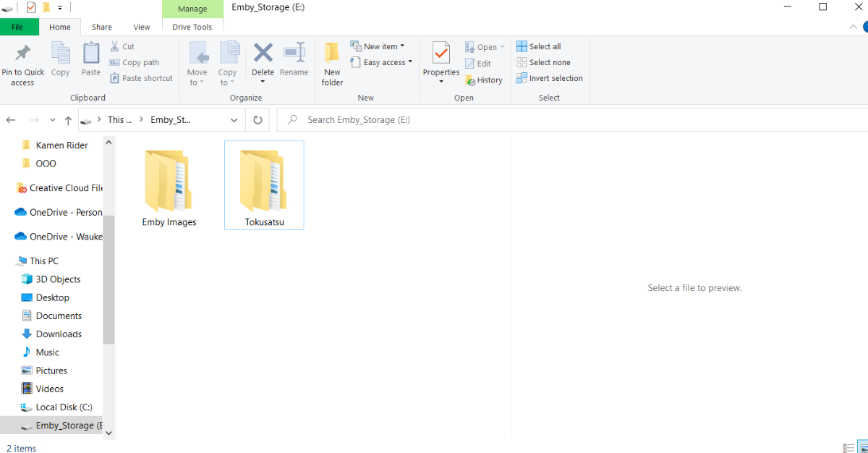Open file History from the ribbon
868x453 pixels.
click(483, 80)
